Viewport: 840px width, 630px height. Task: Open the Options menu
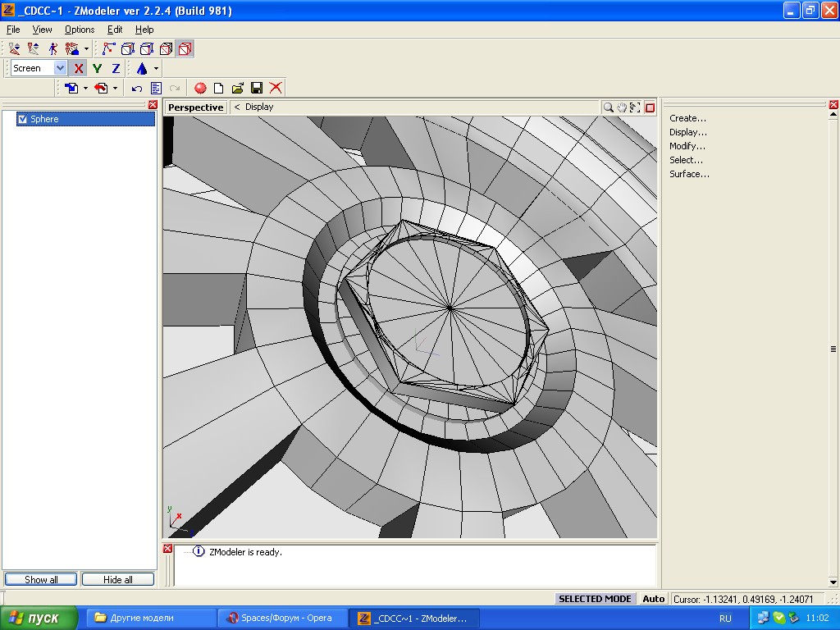point(80,30)
